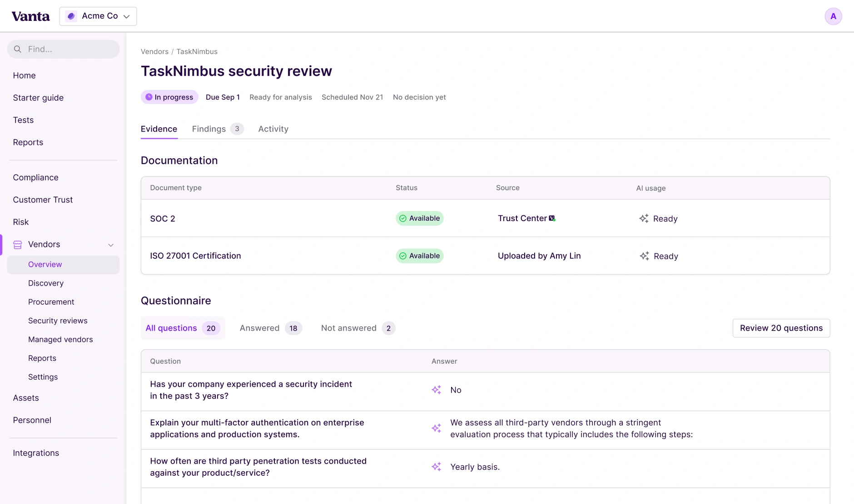Image resolution: width=854 pixels, height=504 pixels.
Task: Click the Due Sep 1 label
Action: (223, 97)
